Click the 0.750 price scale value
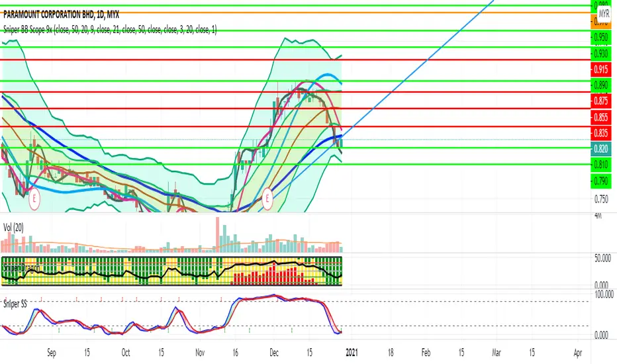617x364 pixels. pyautogui.click(x=601, y=199)
